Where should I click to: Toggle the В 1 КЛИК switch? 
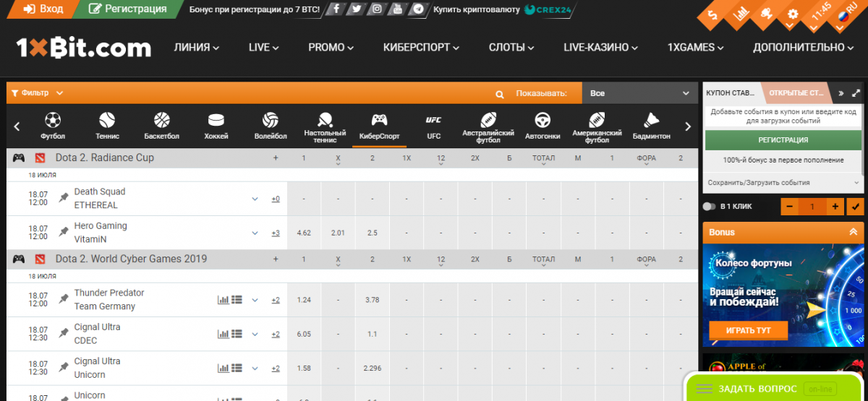coord(709,207)
